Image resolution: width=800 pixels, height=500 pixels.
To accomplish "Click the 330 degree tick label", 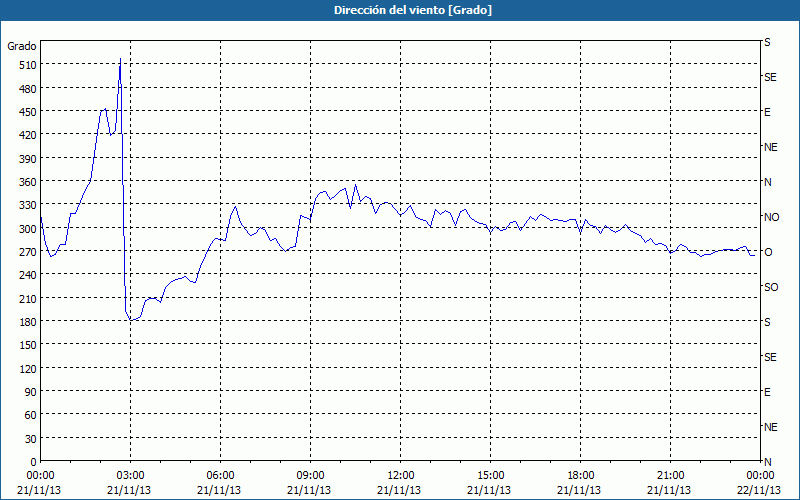I will [28, 205].
